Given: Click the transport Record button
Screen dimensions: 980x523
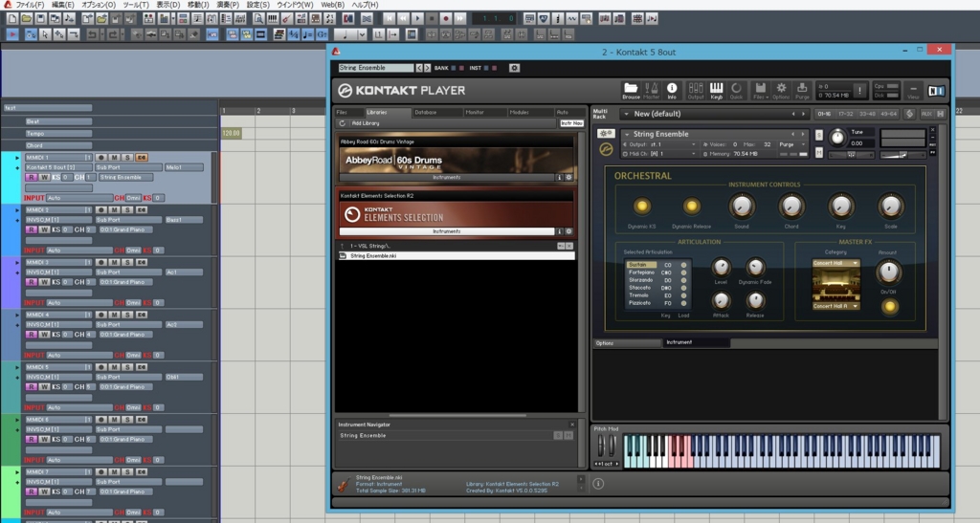Looking at the screenshot, I should click(x=446, y=19).
